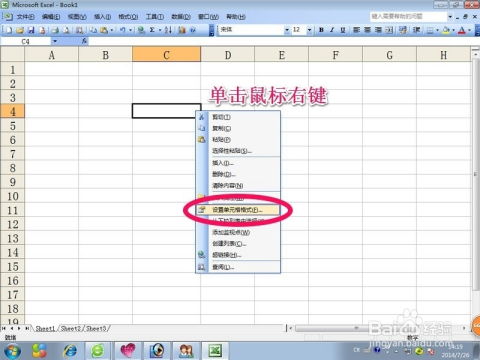Click the Insert Hyperlink globe toolbar icon

point(141,30)
